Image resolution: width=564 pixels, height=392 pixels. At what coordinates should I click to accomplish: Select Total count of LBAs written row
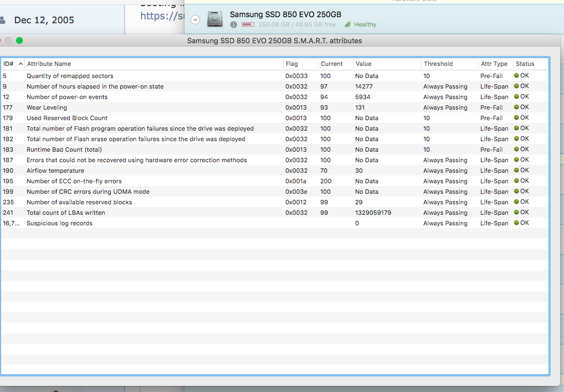(275, 213)
